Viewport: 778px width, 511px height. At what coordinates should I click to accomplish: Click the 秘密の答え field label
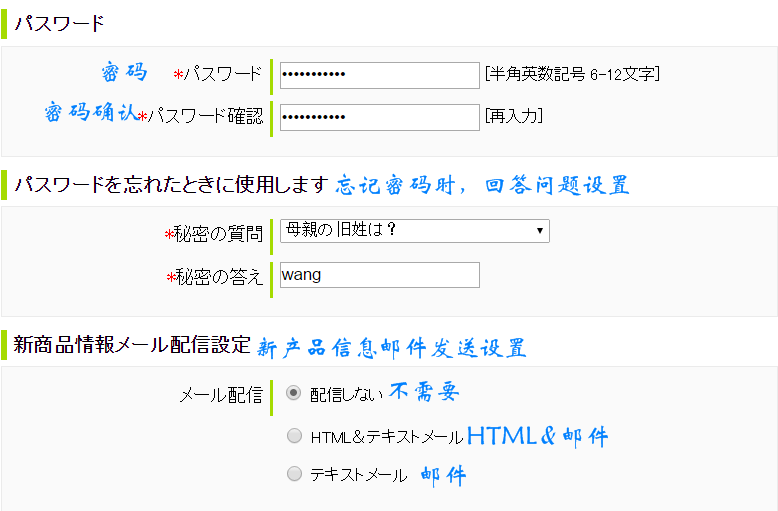[x=218, y=277]
